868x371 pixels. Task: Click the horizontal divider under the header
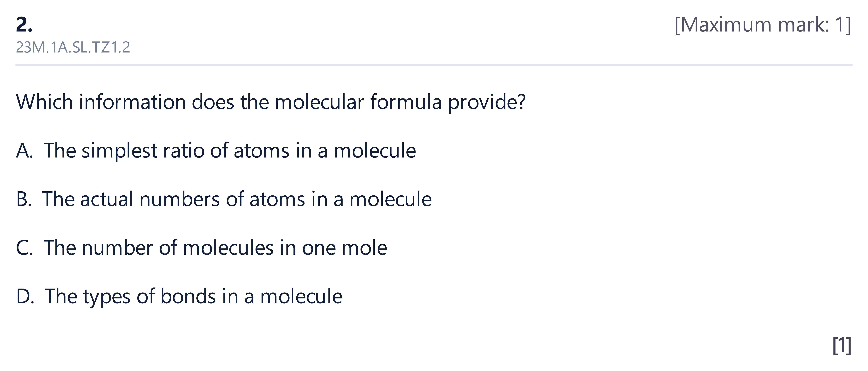coord(434,65)
